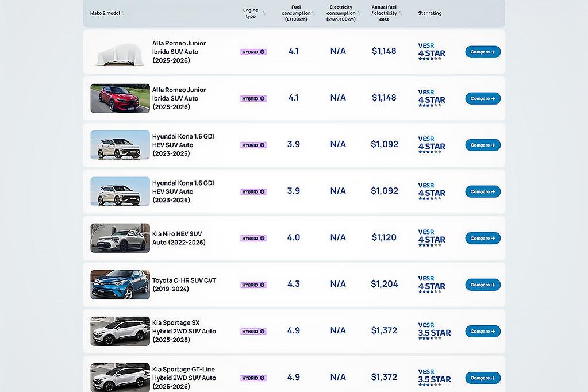Screen dimensions: 588x392
Task: Click the info icon on Kia Niro's HYBRID badge
Action: (263, 238)
